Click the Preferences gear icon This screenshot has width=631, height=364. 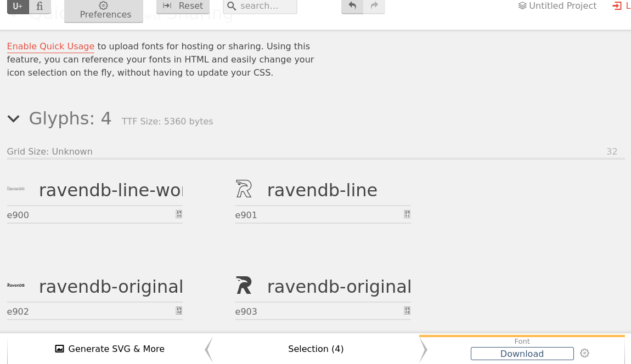click(103, 5)
